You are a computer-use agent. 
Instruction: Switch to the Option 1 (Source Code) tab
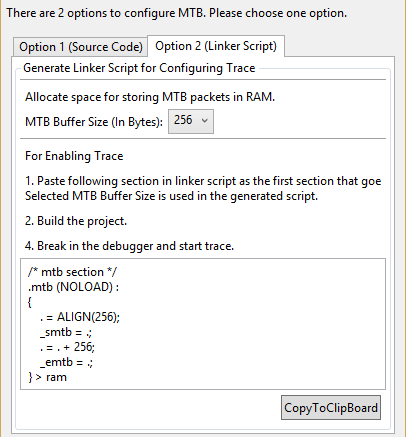pos(80,47)
